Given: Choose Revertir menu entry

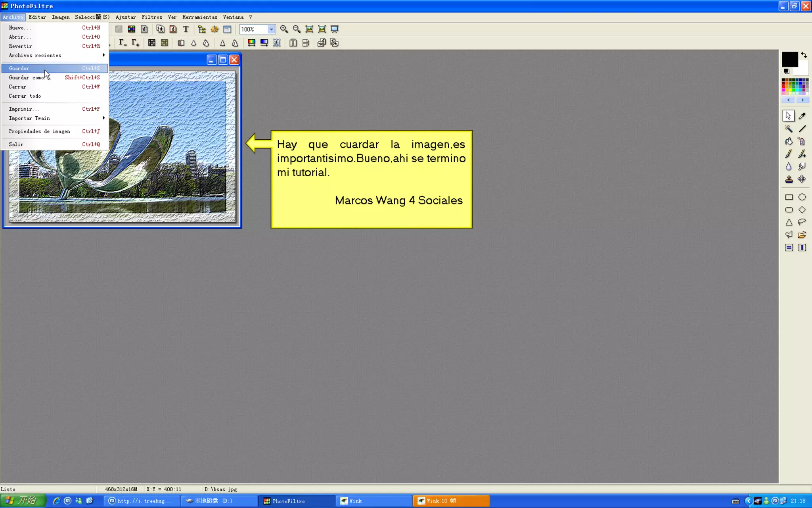Looking at the screenshot, I should (x=55, y=46).
